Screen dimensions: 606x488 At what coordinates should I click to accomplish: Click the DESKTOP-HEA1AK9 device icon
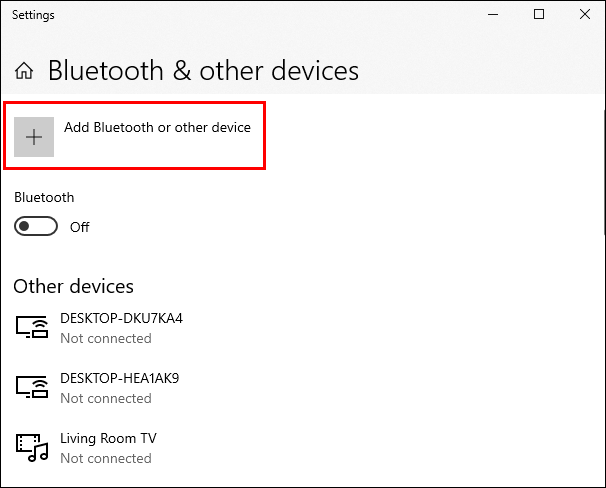click(x=32, y=388)
